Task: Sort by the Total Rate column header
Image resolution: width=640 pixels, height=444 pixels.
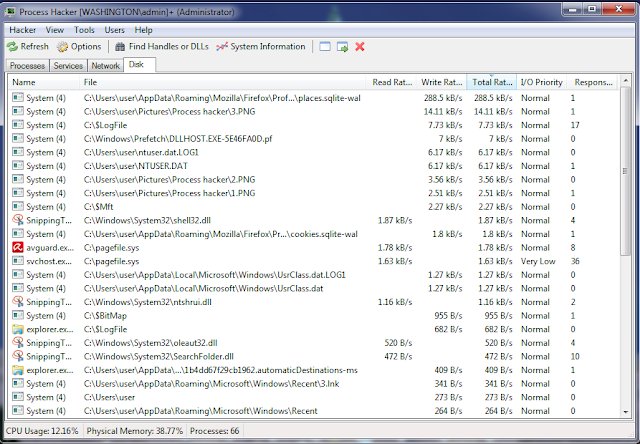Action: pyautogui.click(x=491, y=82)
